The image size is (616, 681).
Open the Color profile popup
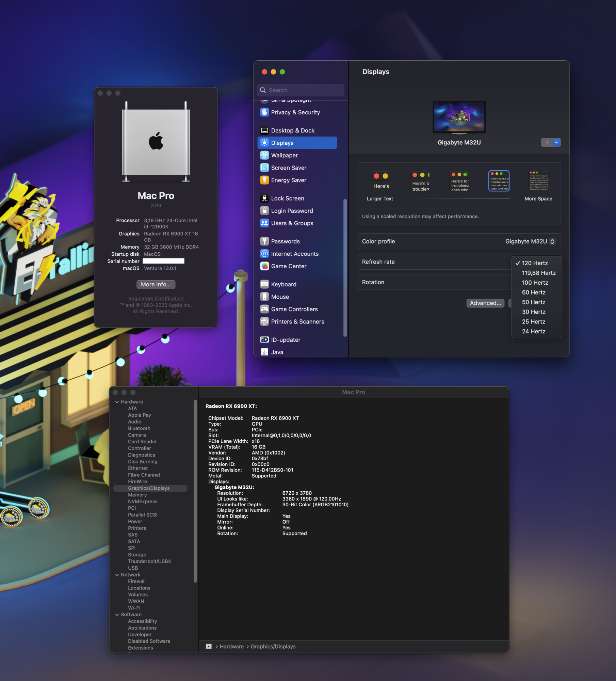[530, 241]
